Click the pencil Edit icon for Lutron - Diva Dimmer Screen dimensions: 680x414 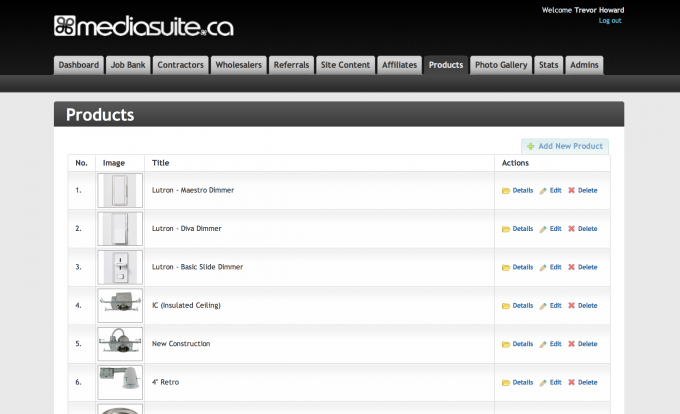pos(544,229)
